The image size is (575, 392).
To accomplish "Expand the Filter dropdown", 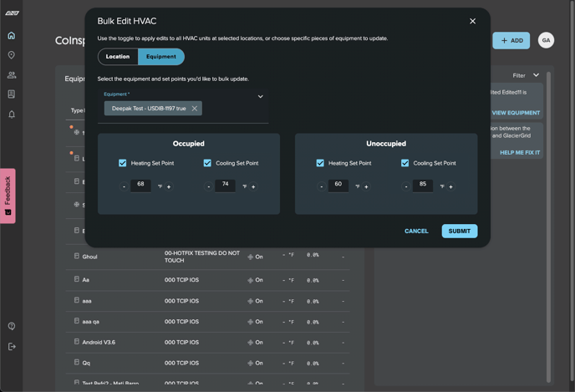I will pos(526,75).
